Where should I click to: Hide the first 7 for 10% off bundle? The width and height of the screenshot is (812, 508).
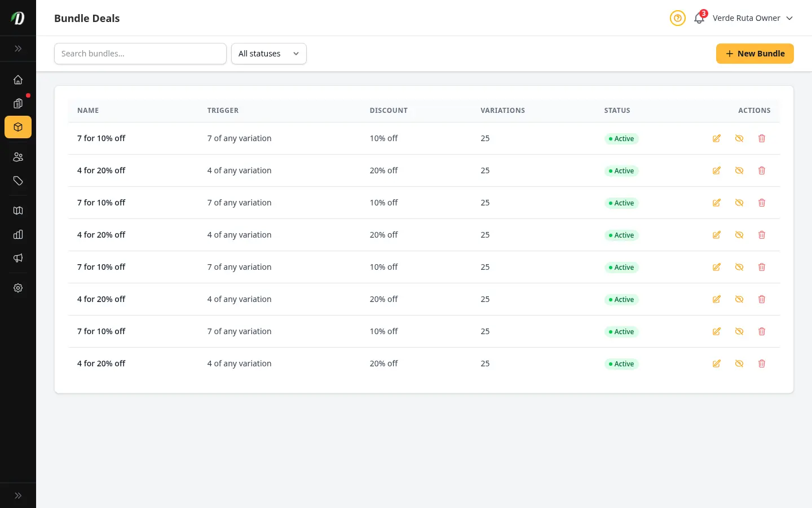click(739, 138)
